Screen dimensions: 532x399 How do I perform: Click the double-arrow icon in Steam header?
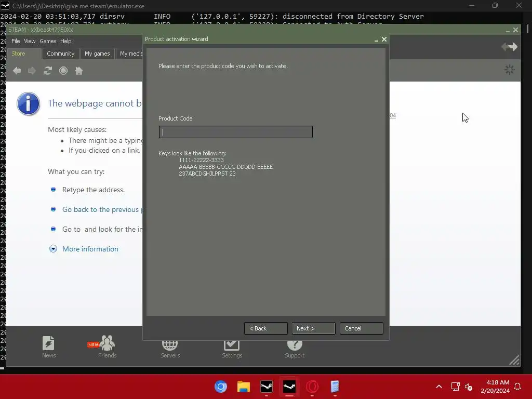click(509, 46)
